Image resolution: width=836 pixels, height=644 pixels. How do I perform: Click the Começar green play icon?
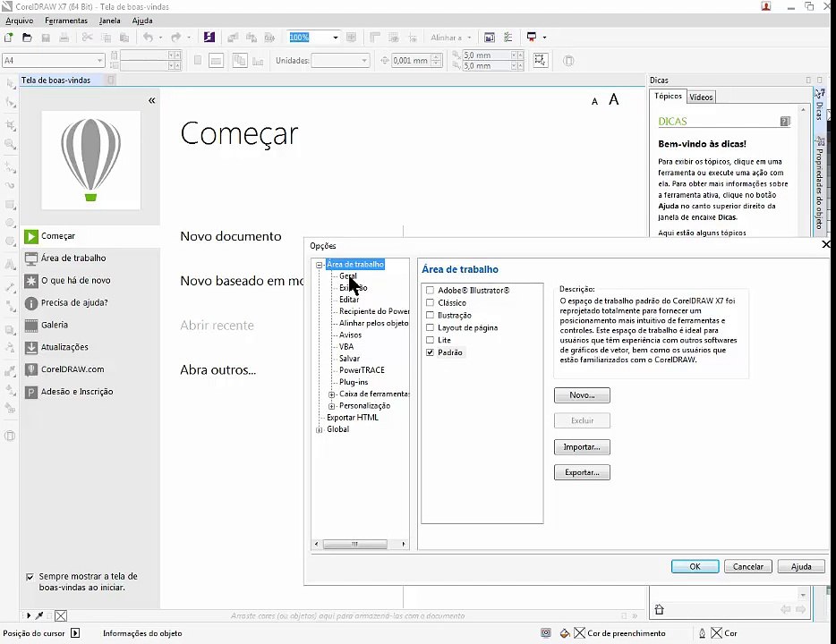click(31, 236)
